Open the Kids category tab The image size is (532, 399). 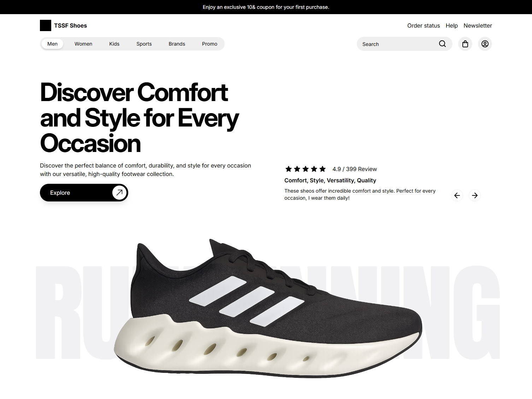(x=114, y=44)
